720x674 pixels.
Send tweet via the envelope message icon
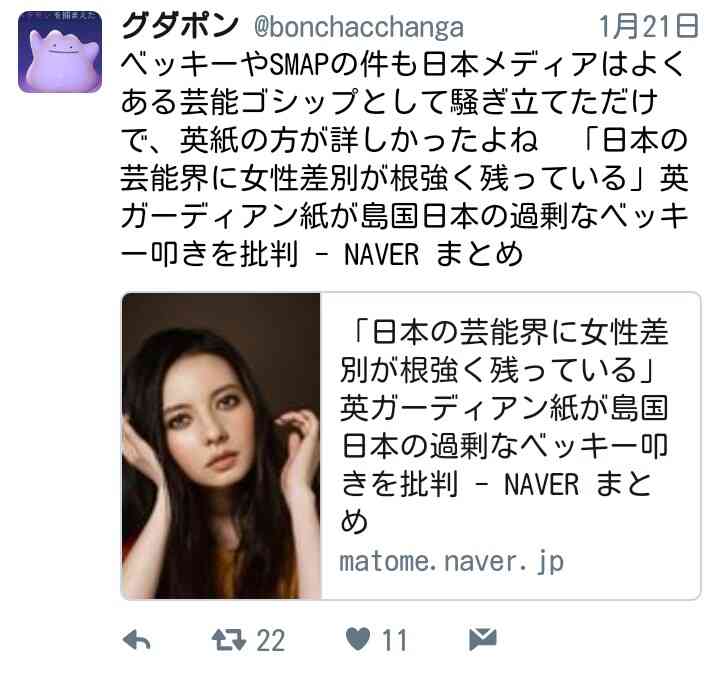(483, 639)
